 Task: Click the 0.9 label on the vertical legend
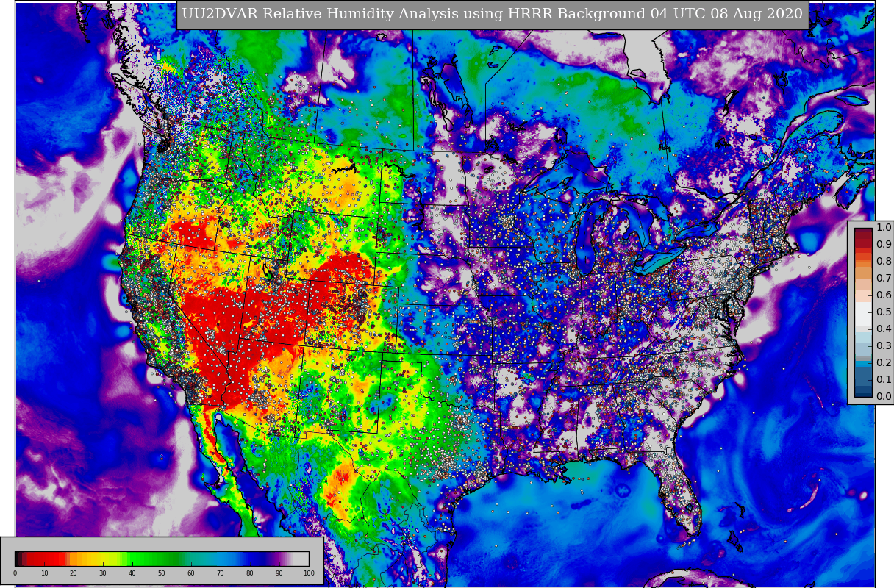(x=884, y=245)
